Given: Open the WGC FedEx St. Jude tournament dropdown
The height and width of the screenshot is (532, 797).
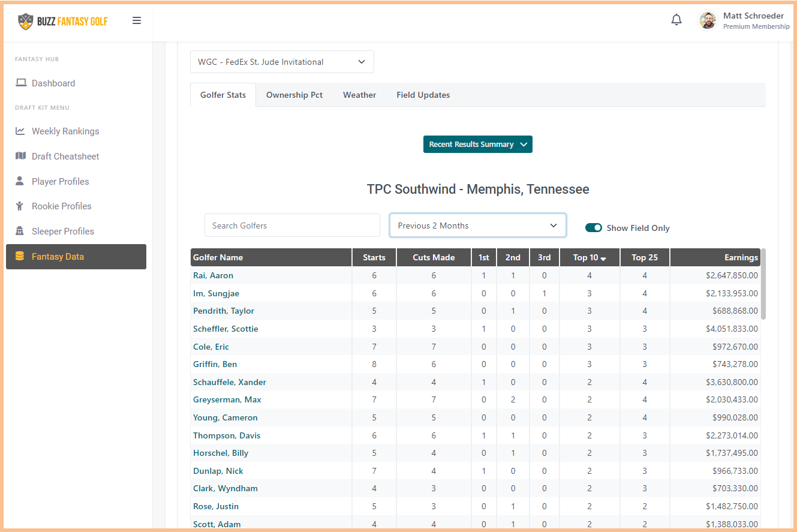Looking at the screenshot, I should coord(282,62).
